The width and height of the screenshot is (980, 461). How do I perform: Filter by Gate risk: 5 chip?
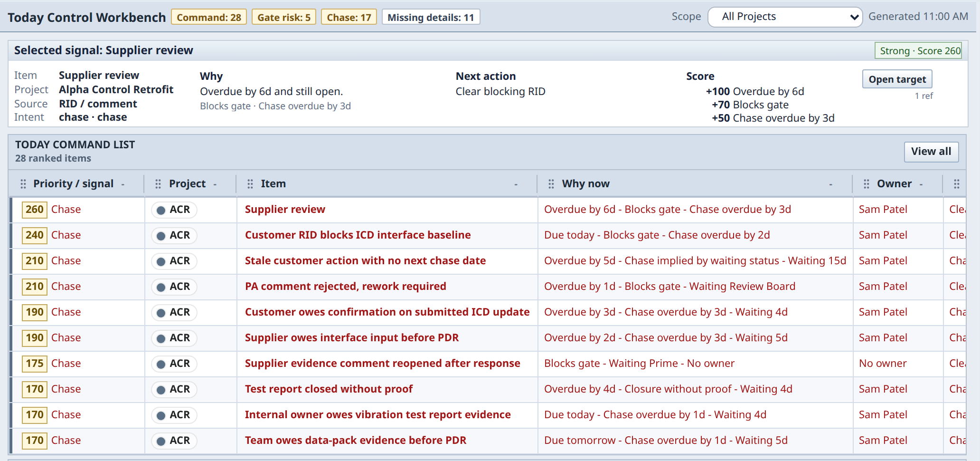click(x=284, y=17)
